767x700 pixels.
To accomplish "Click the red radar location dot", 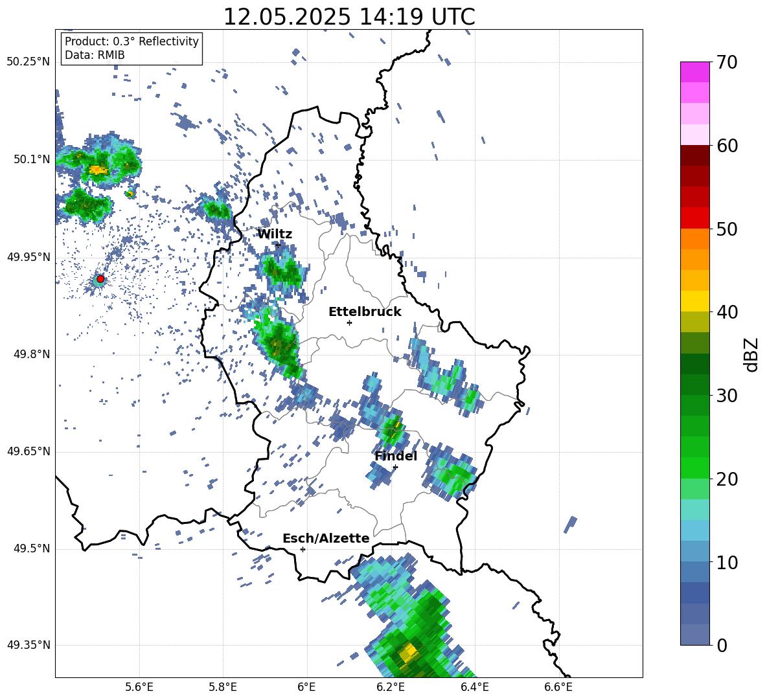I will click(x=100, y=279).
